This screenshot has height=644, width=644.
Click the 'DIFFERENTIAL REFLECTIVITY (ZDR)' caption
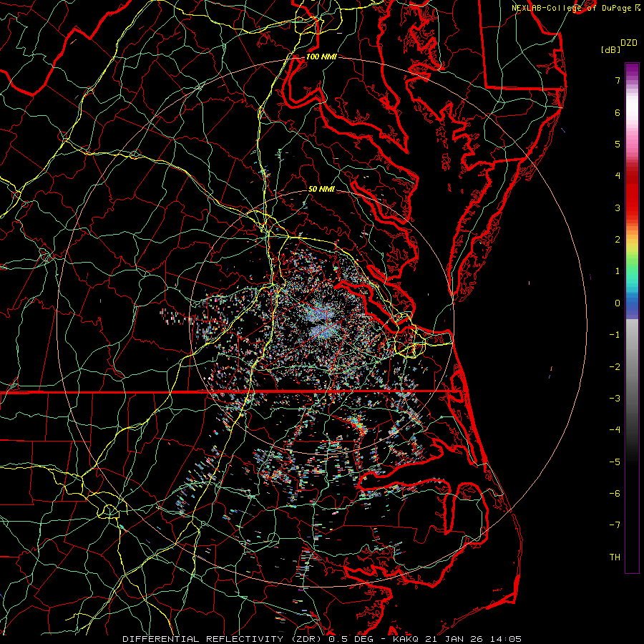click(x=223, y=639)
